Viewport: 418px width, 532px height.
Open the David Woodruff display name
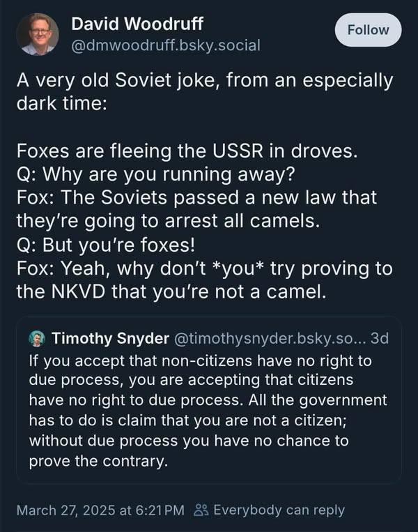click(x=137, y=24)
